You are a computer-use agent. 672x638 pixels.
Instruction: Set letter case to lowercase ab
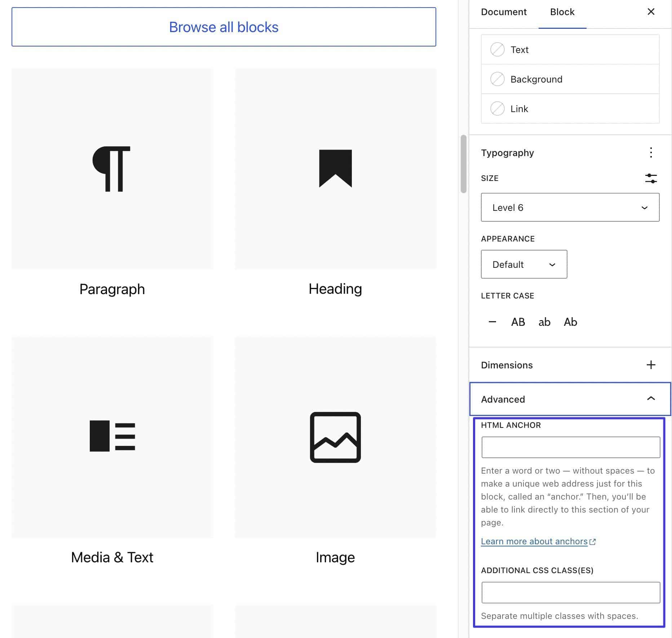[544, 322]
